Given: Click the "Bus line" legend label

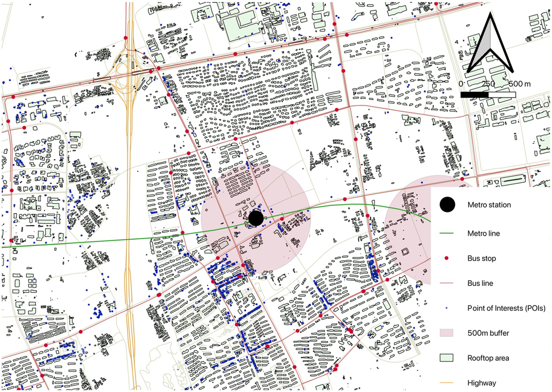Looking at the screenshot, I should [480, 283].
